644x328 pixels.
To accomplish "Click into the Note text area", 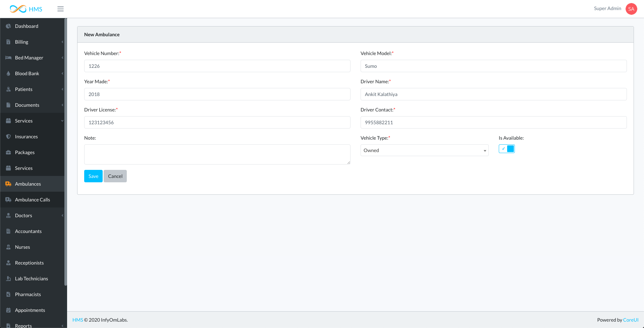I will pos(217,154).
